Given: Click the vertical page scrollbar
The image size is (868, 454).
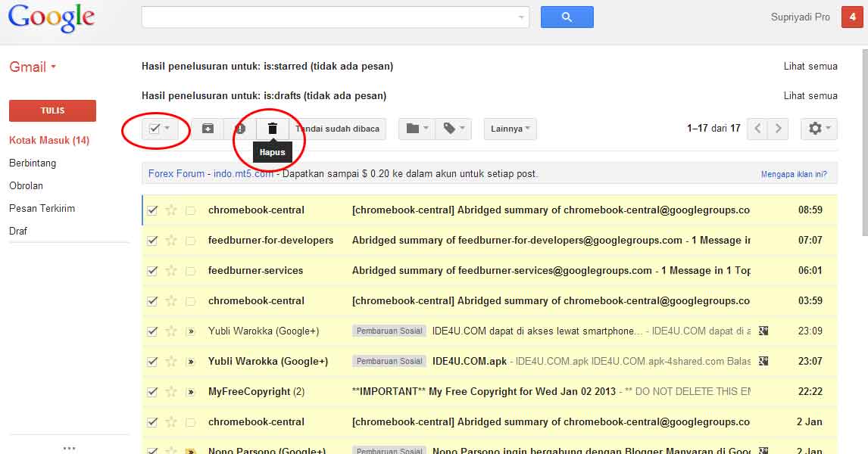Looking at the screenshot, I should 865,143.
